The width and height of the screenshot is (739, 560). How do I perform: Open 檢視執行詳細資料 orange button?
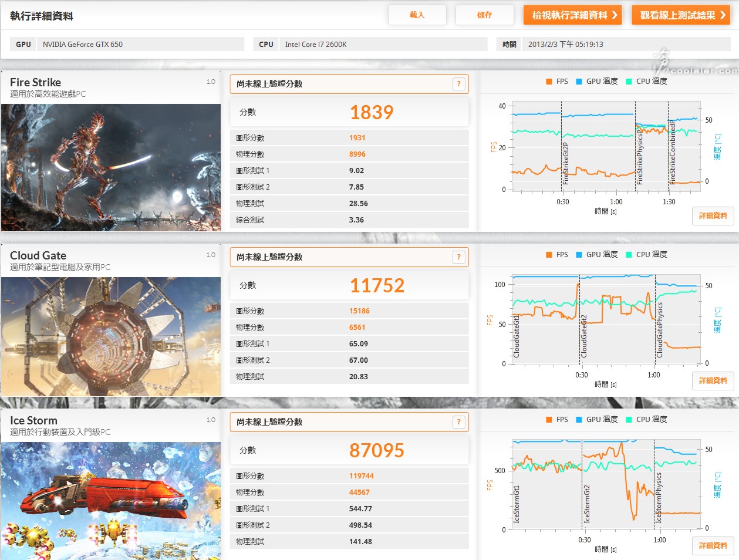click(574, 15)
